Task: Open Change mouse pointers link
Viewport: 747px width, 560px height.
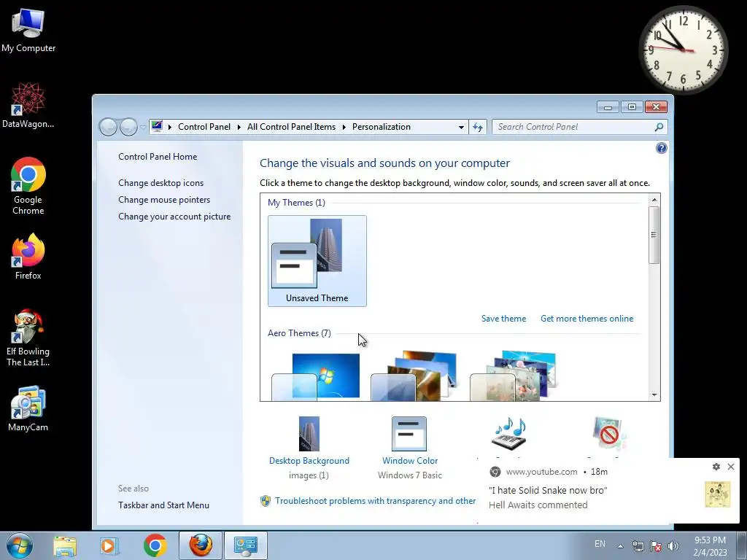Action: (x=164, y=200)
